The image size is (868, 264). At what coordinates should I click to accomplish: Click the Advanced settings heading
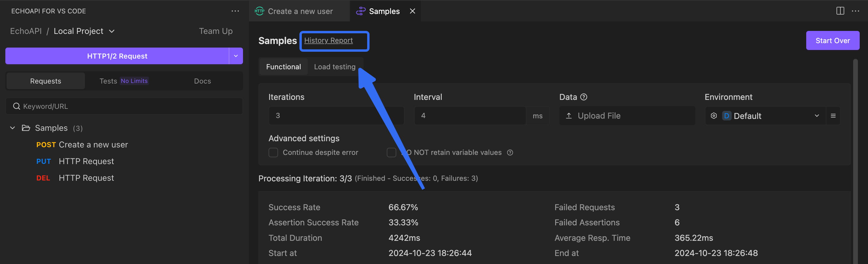point(304,138)
